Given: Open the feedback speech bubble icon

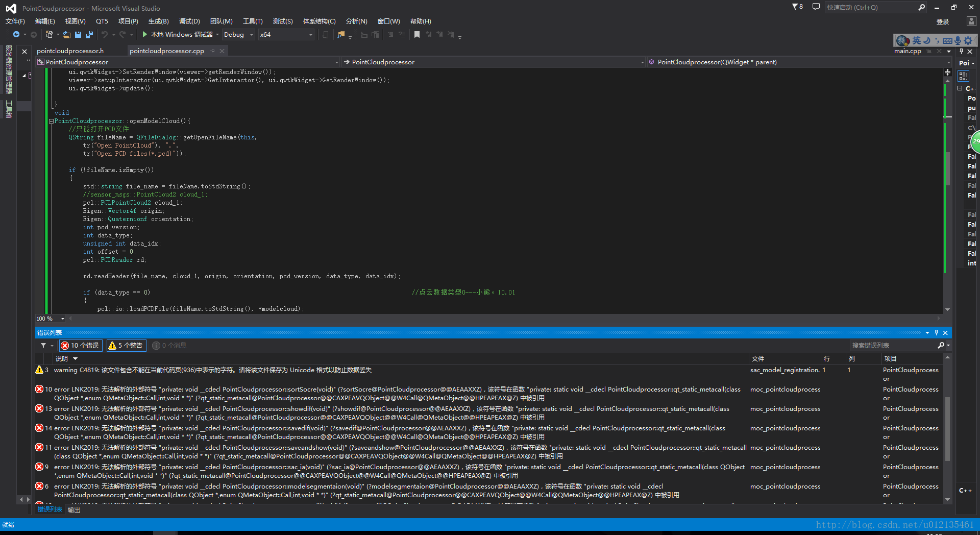Looking at the screenshot, I should [816, 7].
